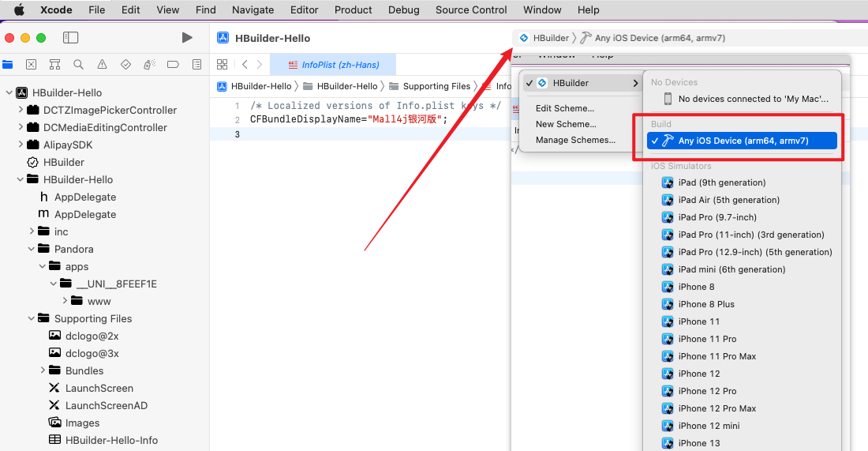Open the Breakpoint navigator icon
Screen dimensions: 868x451
pos(173,65)
